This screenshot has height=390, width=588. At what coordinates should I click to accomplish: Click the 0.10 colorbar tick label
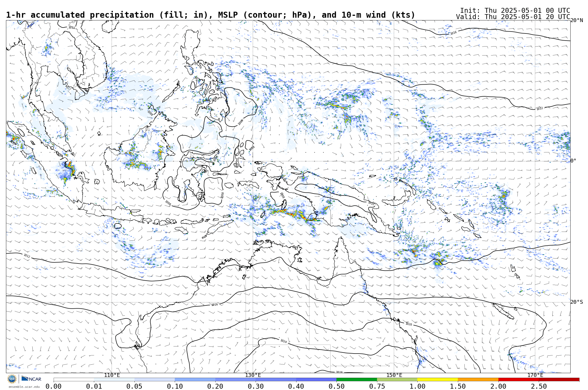pyautogui.click(x=175, y=386)
